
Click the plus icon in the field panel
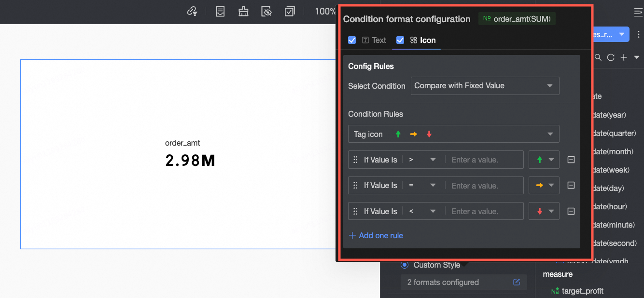[624, 57]
